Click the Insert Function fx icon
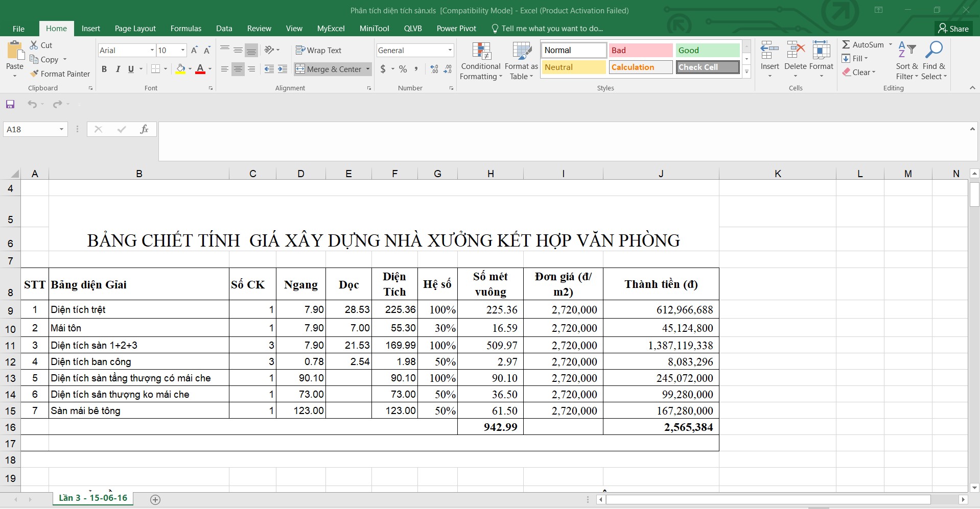 click(x=144, y=130)
